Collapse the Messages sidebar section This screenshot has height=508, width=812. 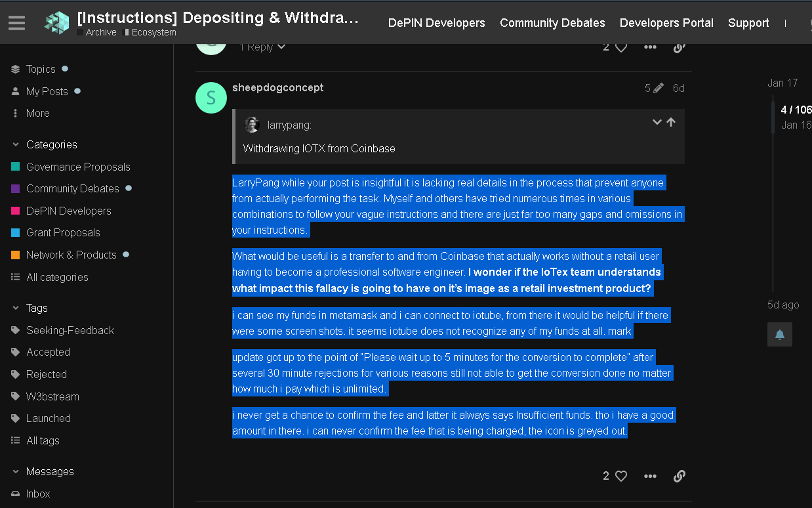(x=16, y=471)
